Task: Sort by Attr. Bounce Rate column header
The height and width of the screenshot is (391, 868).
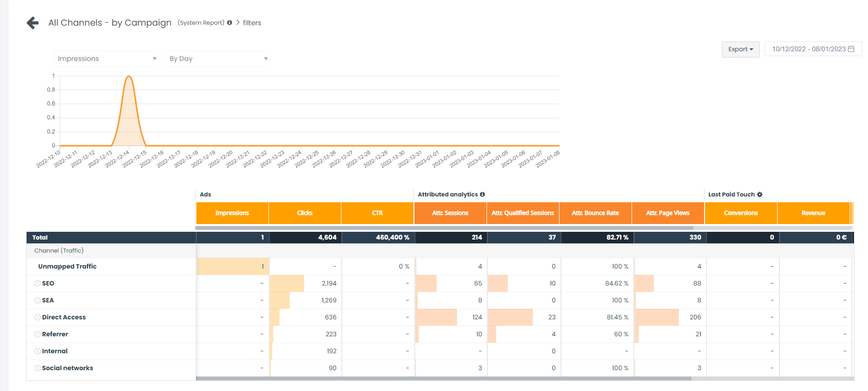Action: 595,213
